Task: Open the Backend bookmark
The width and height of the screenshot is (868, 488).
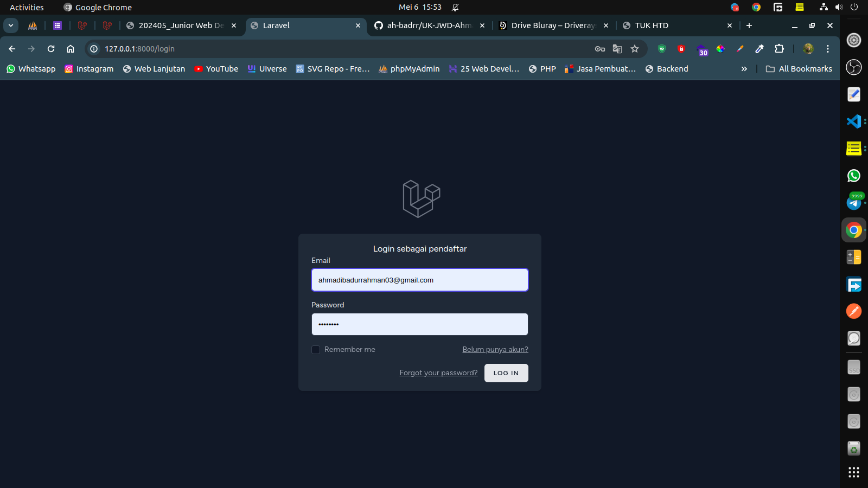Action: tap(667, 69)
